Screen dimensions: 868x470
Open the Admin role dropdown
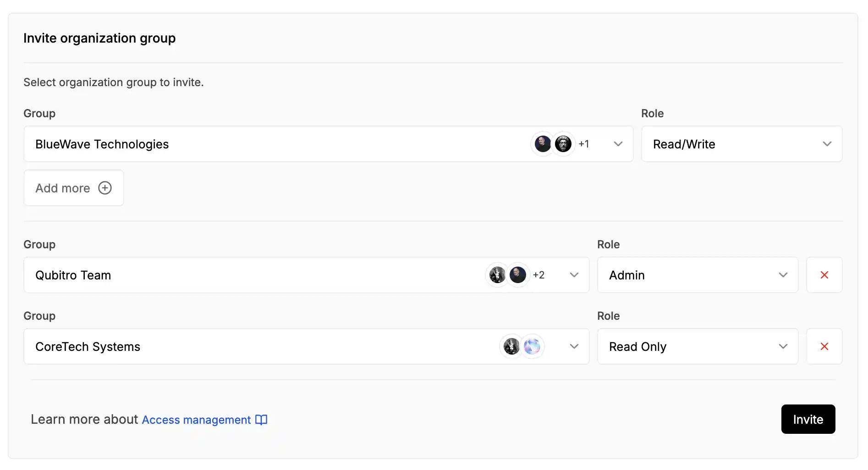698,275
